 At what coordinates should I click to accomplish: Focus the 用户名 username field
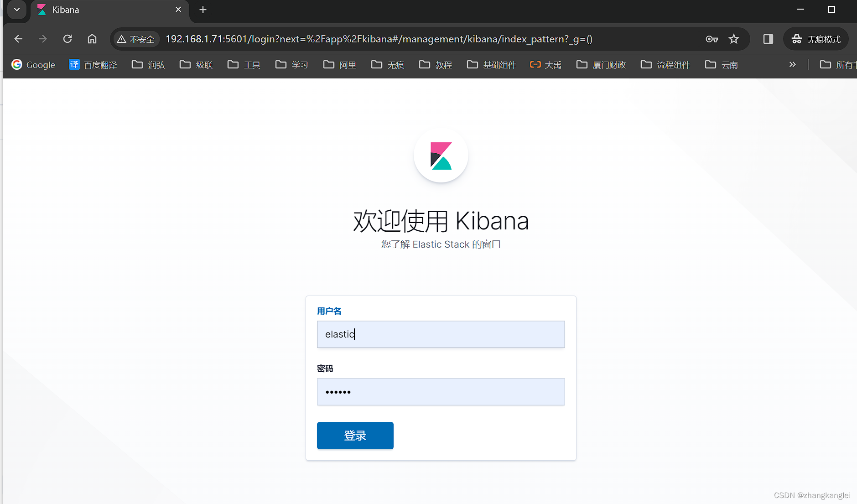point(441,334)
